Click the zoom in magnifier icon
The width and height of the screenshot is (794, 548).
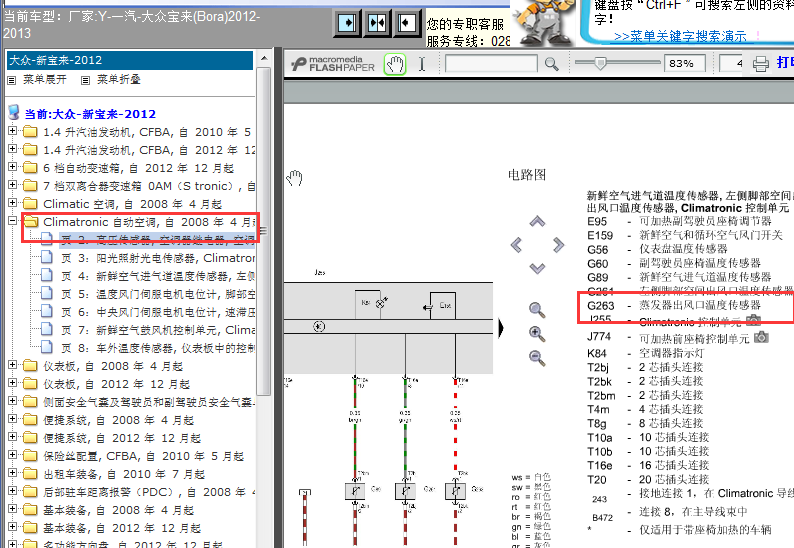click(537, 334)
